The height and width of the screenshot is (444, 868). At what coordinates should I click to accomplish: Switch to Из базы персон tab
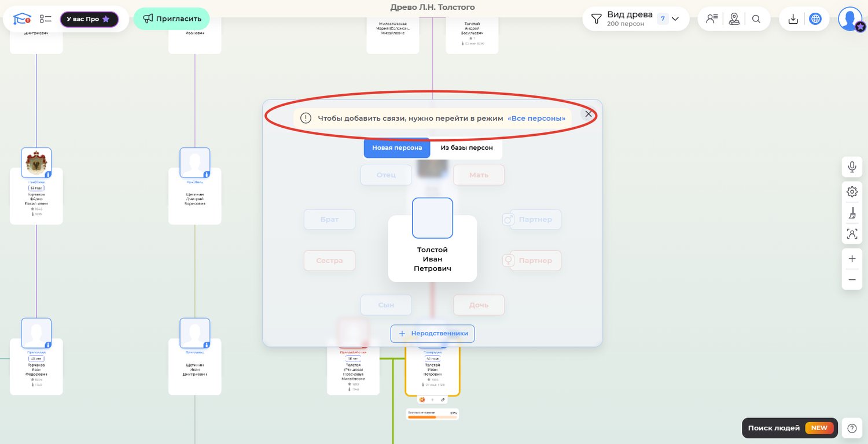coord(466,147)
